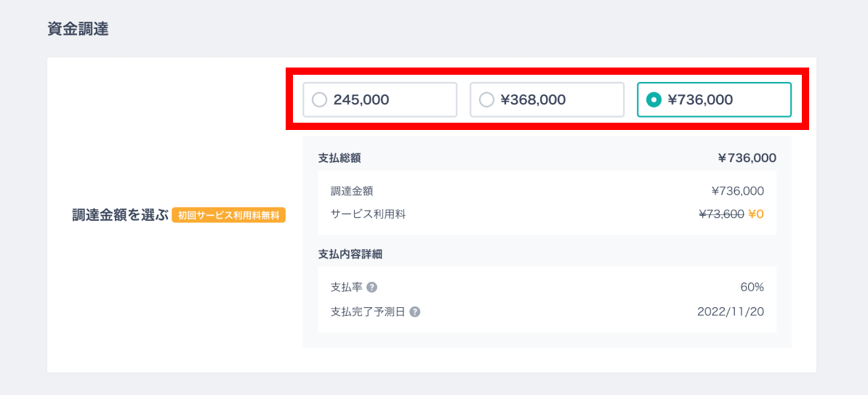
Task: Click the bold ¥736,000 total payment value
Action: pos(747,158)
